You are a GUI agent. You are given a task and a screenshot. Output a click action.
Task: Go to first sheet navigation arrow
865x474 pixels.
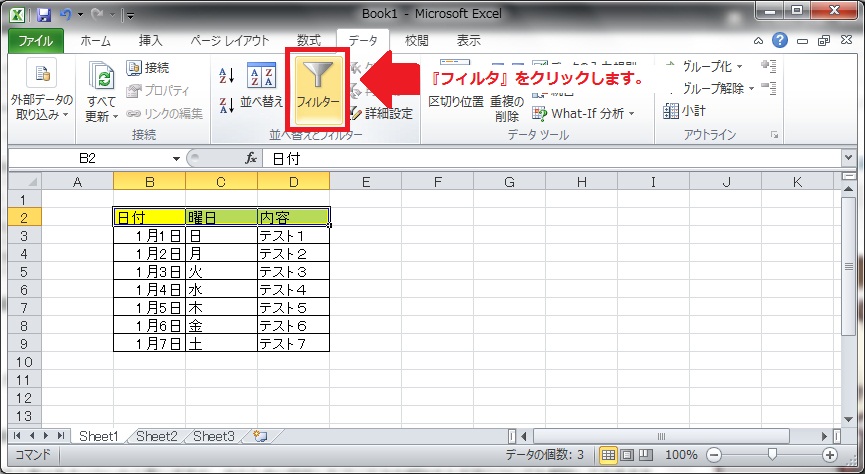click(x=17, y=436)
